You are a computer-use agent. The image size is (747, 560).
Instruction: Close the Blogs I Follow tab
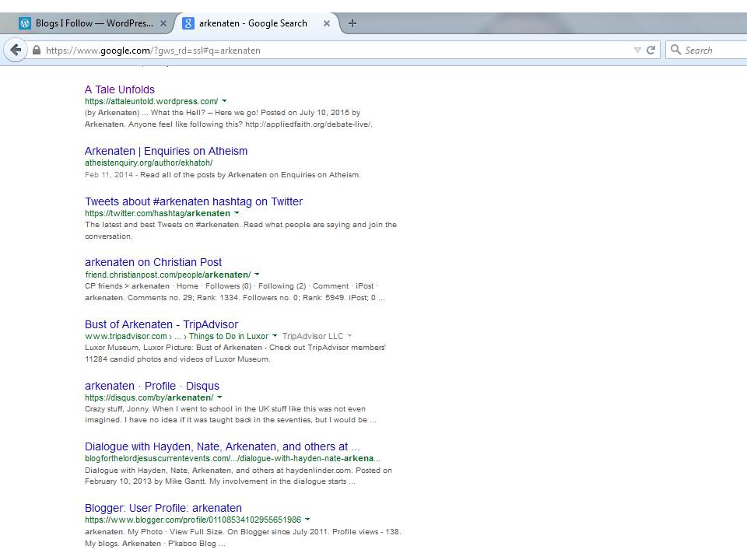pyautogui.click(x=163, y=23)
